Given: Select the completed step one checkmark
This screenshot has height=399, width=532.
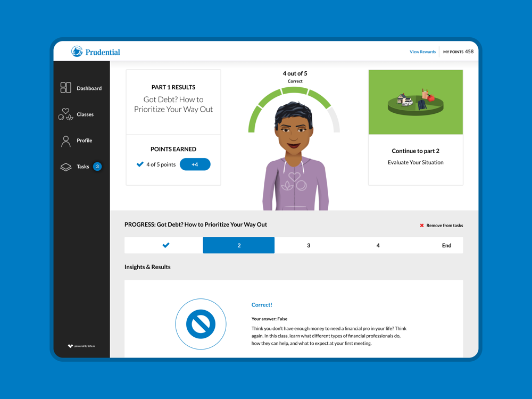Looking at the screenshot, I should 165,245.
